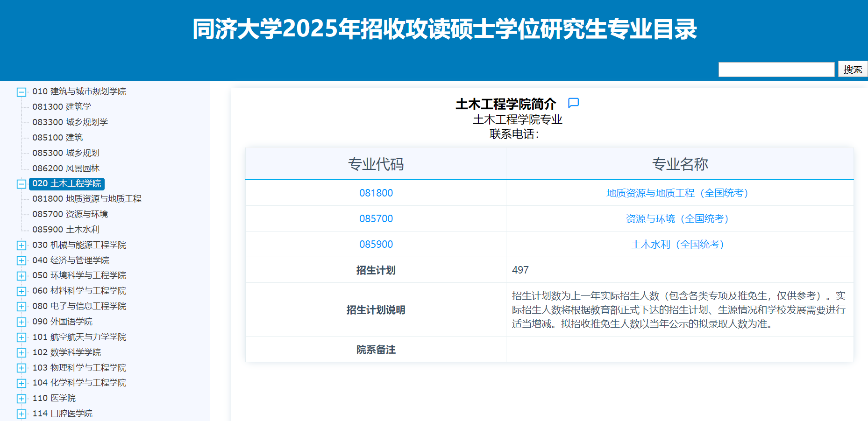Image resolution: width=868 pixels, height=421 pixels.
Task: Expand the 104 化学科学与工程学院 node
Action: tap(21, 383)
